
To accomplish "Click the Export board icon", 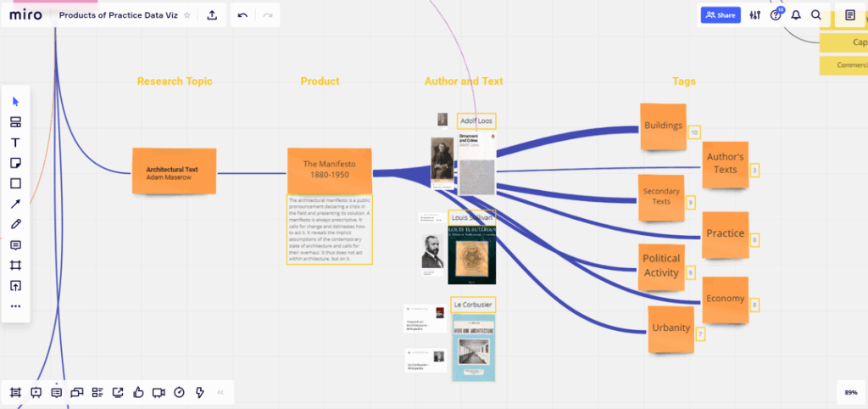I will tap(212, 14).
